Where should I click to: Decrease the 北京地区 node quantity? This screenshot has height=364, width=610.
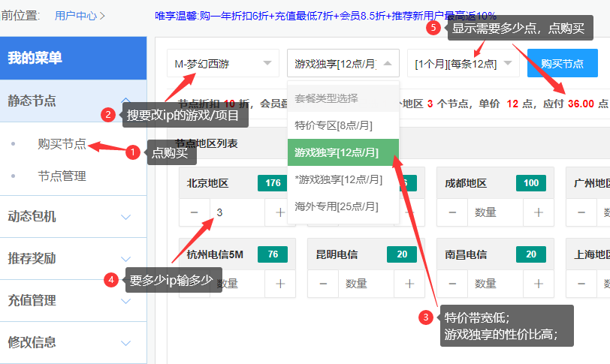[195, 212]
